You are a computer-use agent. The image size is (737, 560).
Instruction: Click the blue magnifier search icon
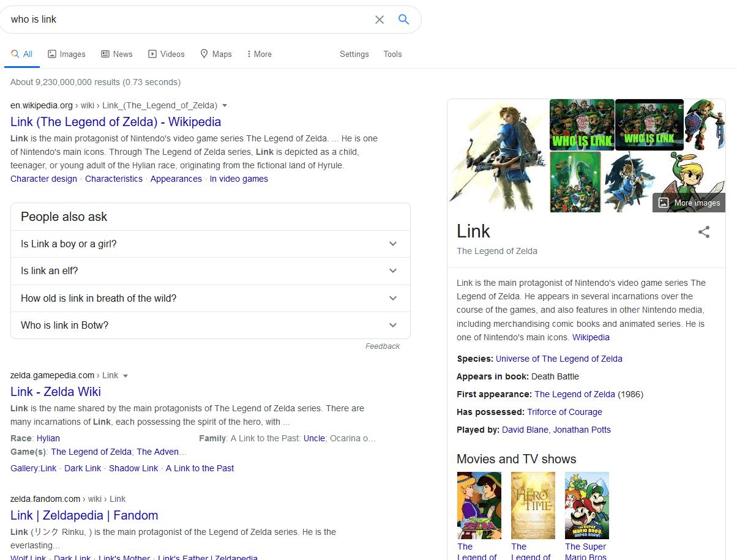tap(403, 20)
